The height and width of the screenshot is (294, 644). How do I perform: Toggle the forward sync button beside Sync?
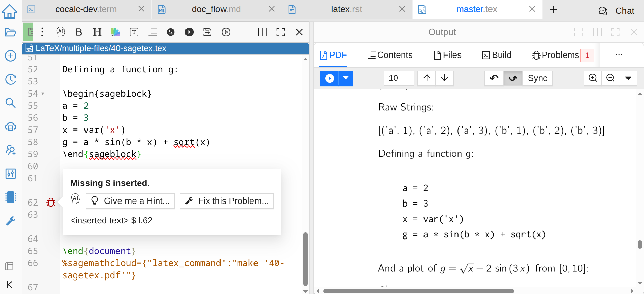pyautogui.click(x=513, y=78)
